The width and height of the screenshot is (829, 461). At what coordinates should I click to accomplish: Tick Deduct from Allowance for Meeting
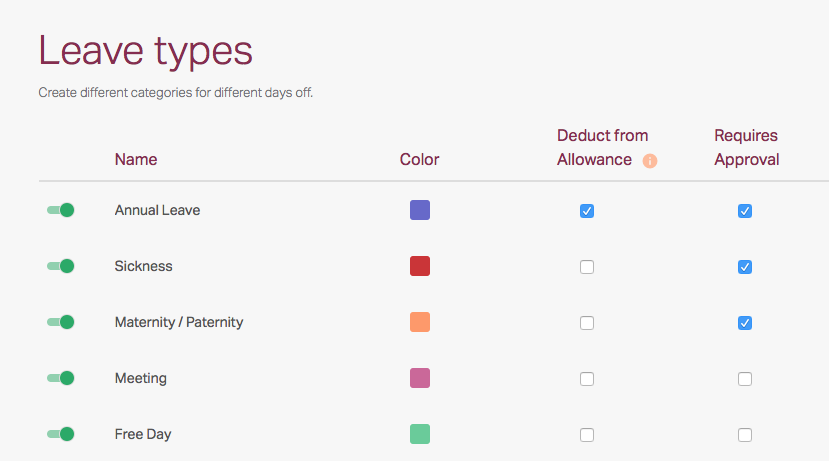(587, 379)
